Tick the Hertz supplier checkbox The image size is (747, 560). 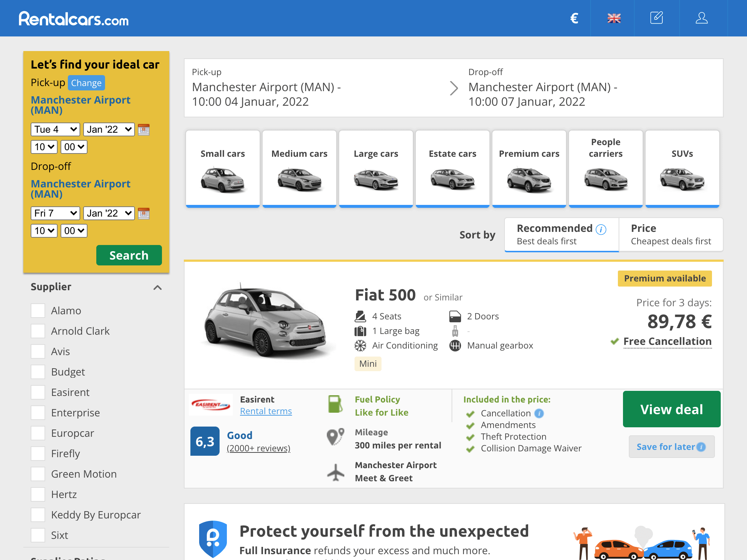pos(38,494)
